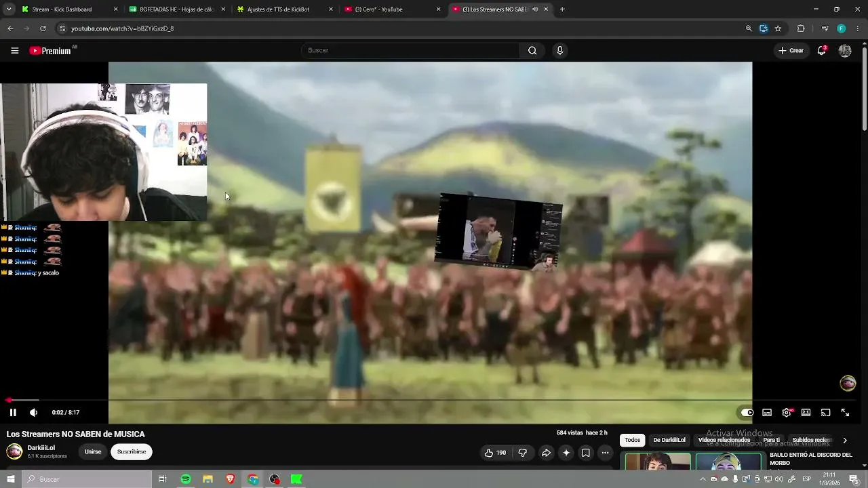Open File Explorer from the taskbar
868x488 pixels.
coord(208,479)
